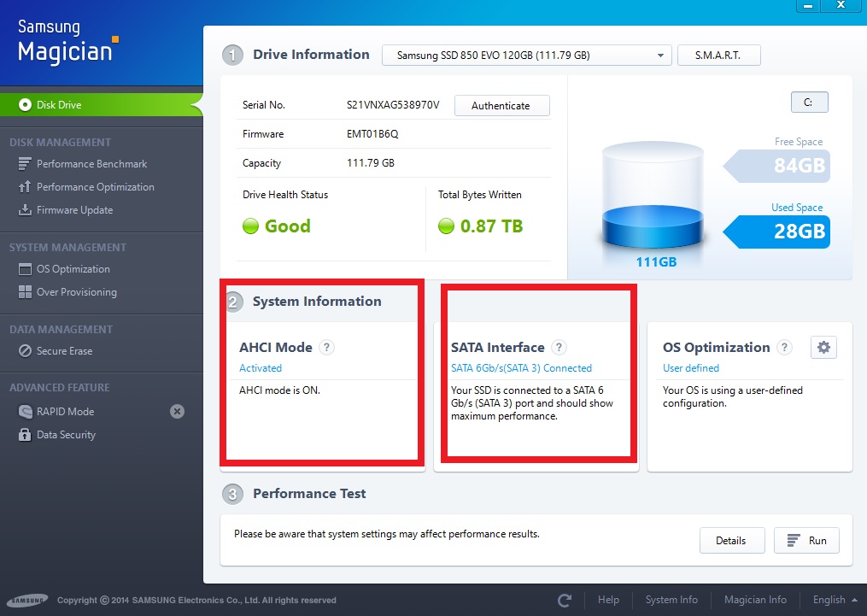Screen dimensions: 867x616
Task: Click the Magician Info footer link
Action: tap(755, 600)
